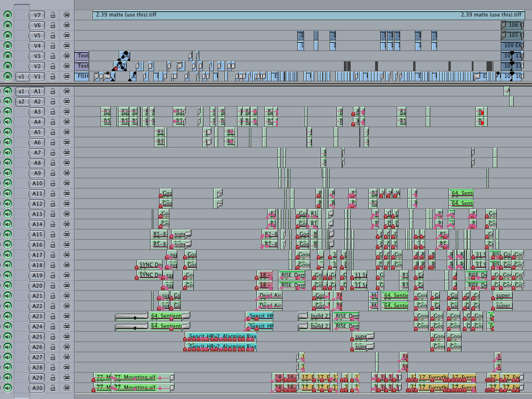Click the v1 source patch control

tap(21, 76)
